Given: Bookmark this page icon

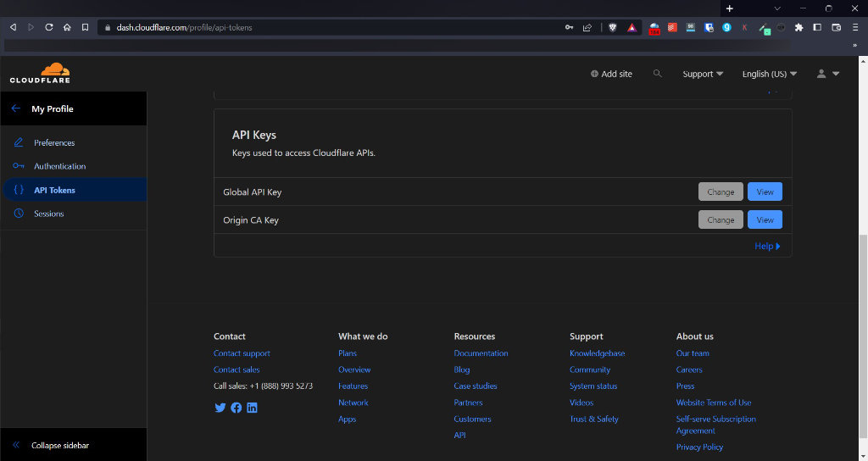Looking at the screenshot, I should click(x=86, y=27).
